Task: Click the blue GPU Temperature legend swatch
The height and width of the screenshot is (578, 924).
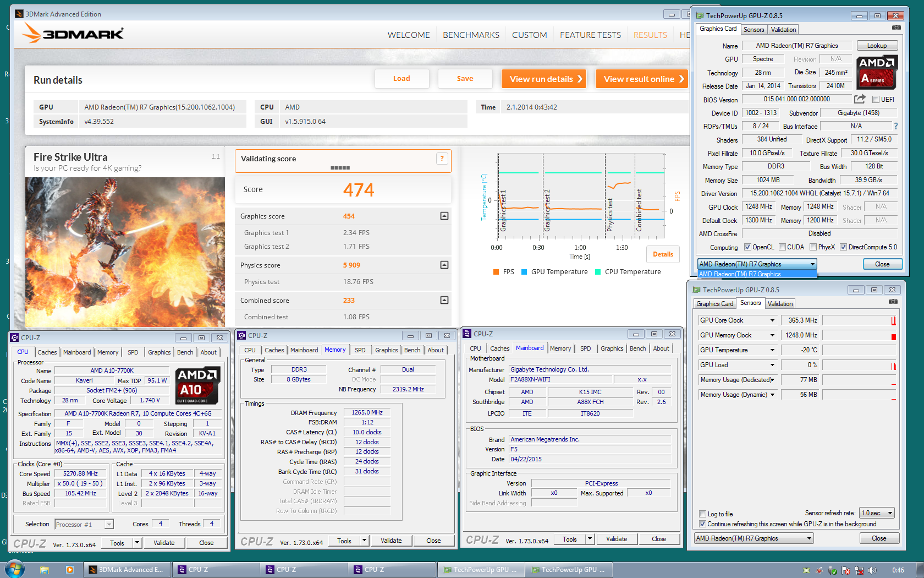Action: [524, 272]
